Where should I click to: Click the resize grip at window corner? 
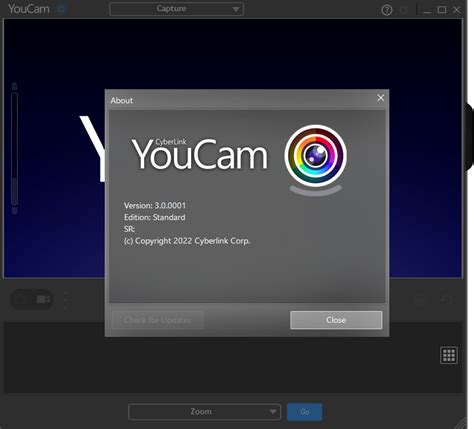pos(461,423)
